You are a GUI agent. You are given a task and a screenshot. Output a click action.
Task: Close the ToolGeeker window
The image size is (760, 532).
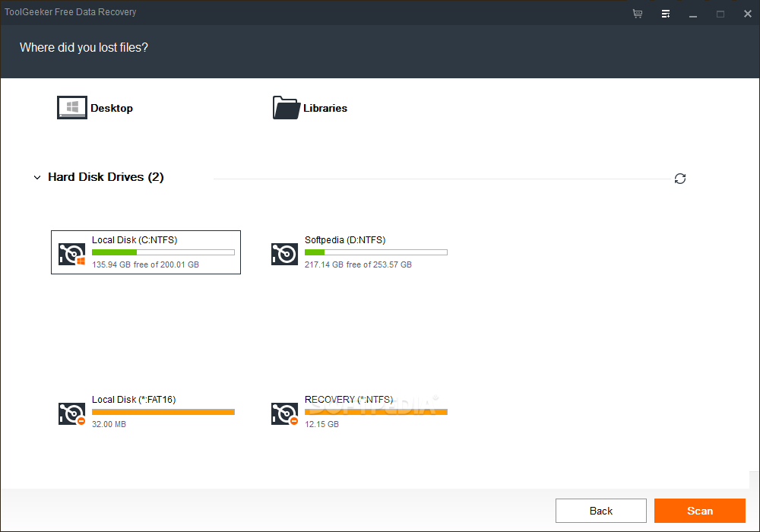click(747, 14)
